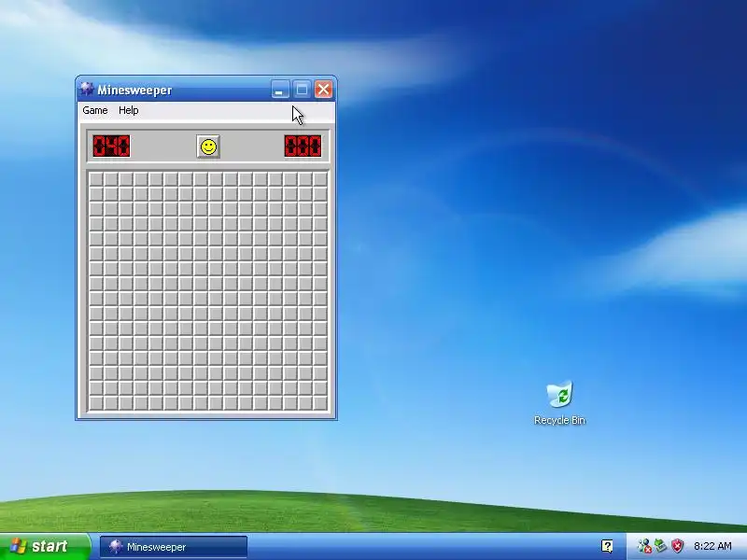Click the 8:22 AM system clock

coord(712,546)
